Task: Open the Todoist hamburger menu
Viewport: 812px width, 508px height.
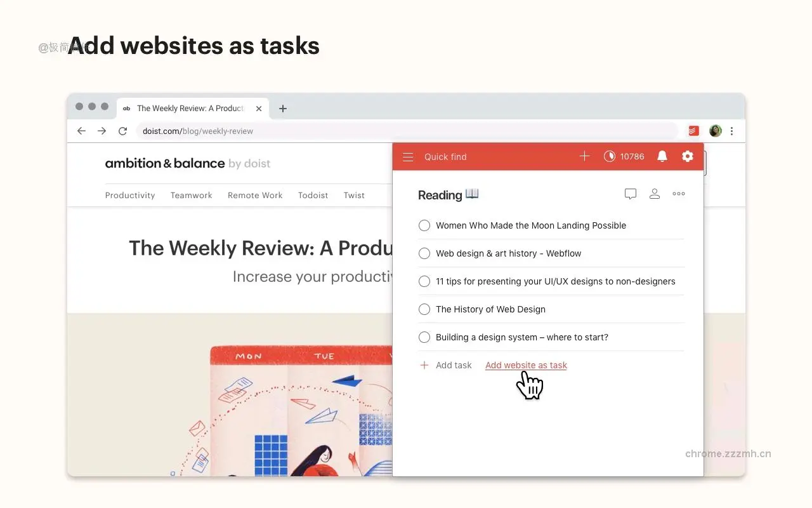Action: click(x=408, y=156)
